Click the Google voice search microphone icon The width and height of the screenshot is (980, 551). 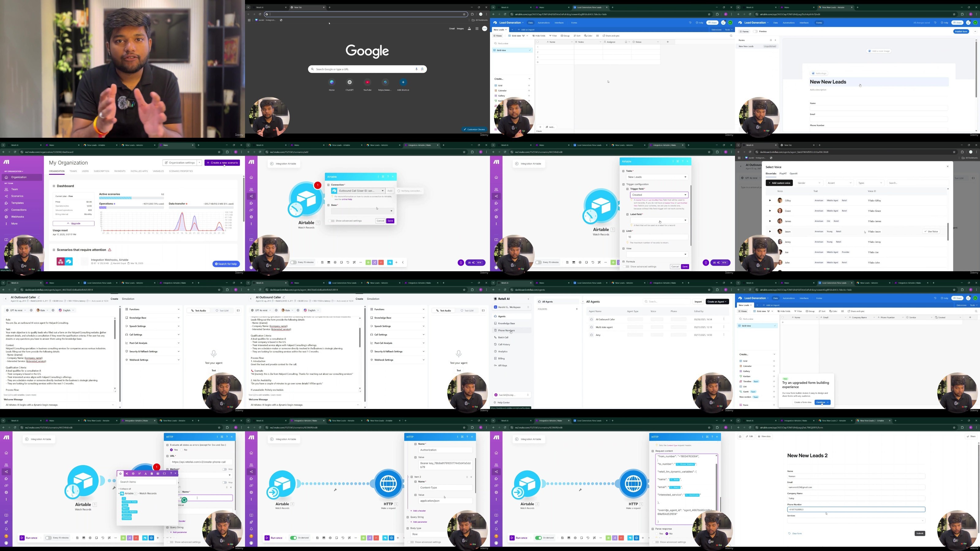tap(417, 69)
